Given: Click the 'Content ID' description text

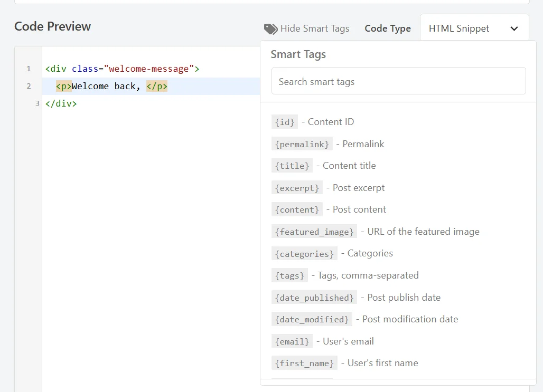Looking at the screenshot, I should coord(331,122).
